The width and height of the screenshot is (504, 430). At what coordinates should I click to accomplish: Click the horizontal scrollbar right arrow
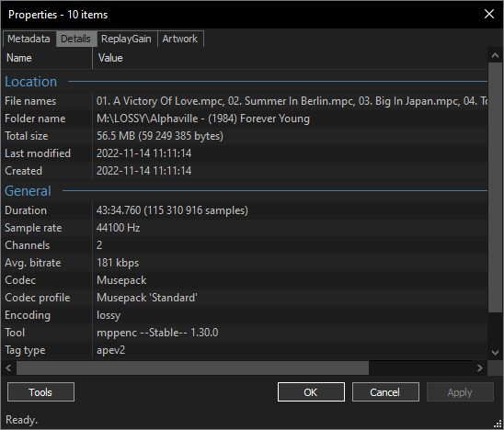479,368
